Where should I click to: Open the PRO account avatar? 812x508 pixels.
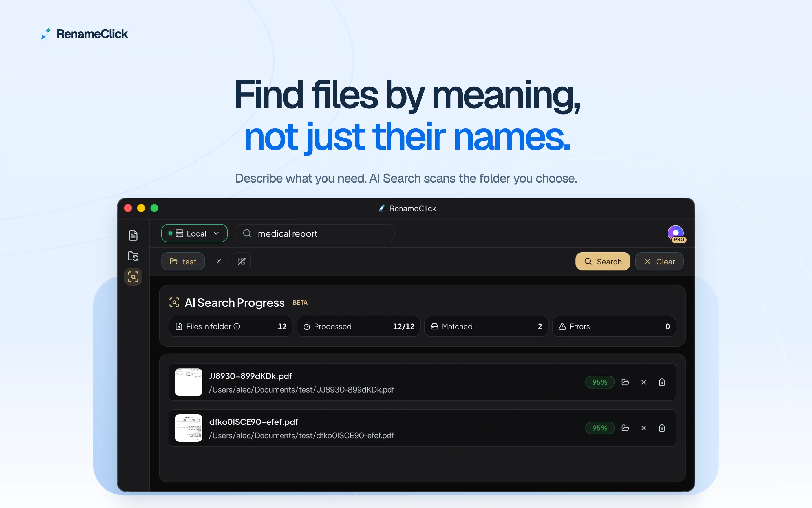tap(676, 233)
